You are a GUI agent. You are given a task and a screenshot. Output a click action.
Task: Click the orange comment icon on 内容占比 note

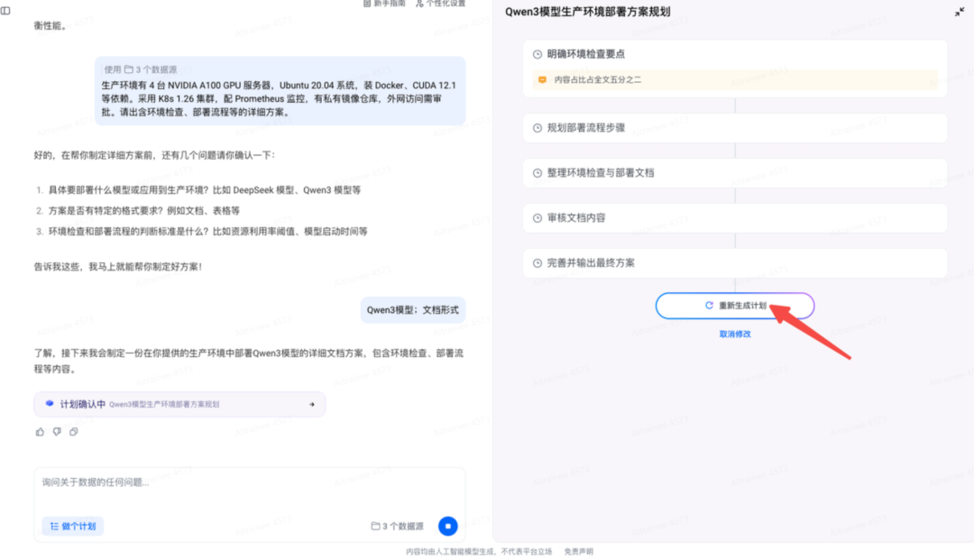tap(542, 79)
